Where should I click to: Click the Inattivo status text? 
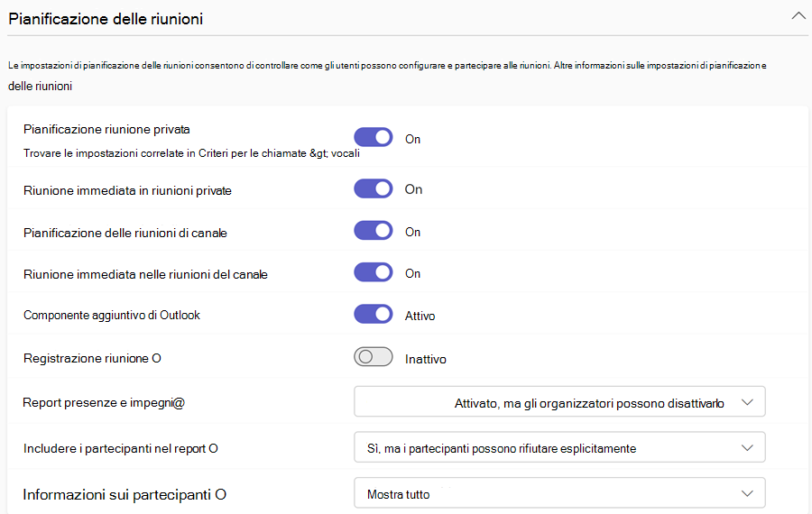pyautogui.click(x=426, y=359)
